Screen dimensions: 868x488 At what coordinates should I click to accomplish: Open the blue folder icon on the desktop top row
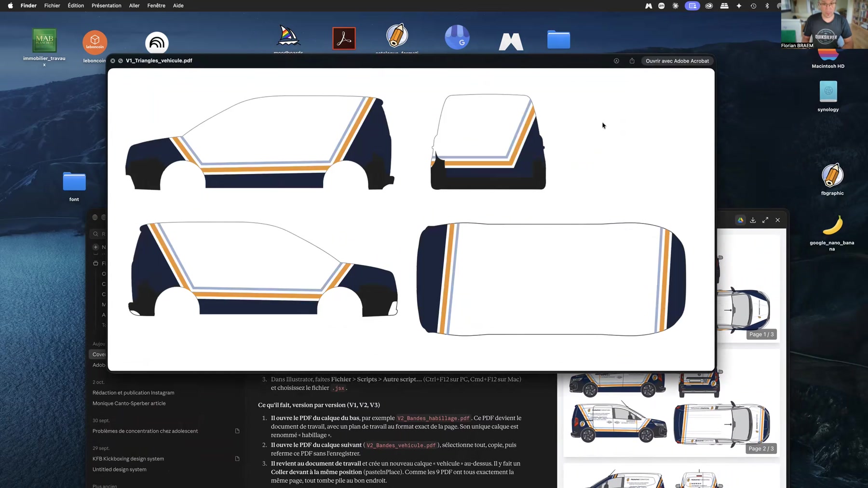point(558,40)
